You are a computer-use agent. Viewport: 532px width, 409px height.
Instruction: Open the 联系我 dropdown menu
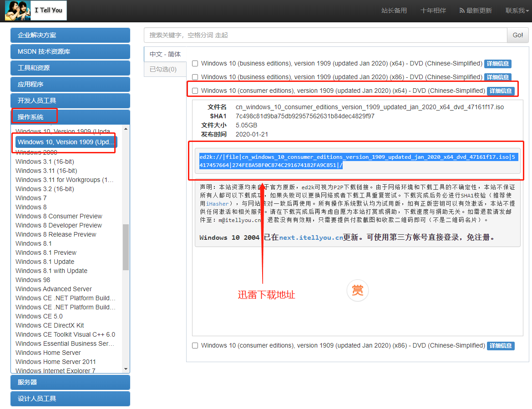pyautogui.click(x=517, y=10)
